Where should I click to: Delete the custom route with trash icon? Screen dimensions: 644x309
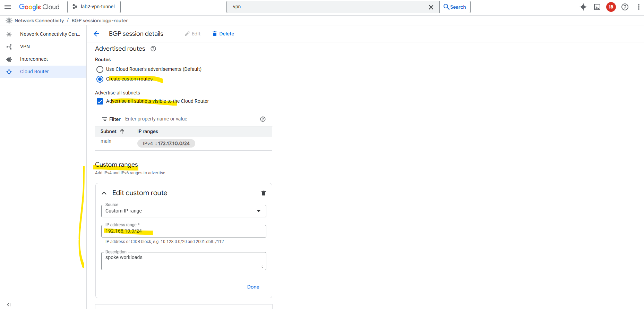[x=264, y=193]
